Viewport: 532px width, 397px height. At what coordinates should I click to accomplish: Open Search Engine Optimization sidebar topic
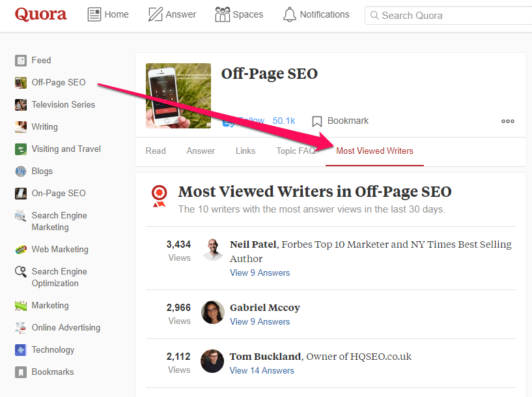click(59, 277)
